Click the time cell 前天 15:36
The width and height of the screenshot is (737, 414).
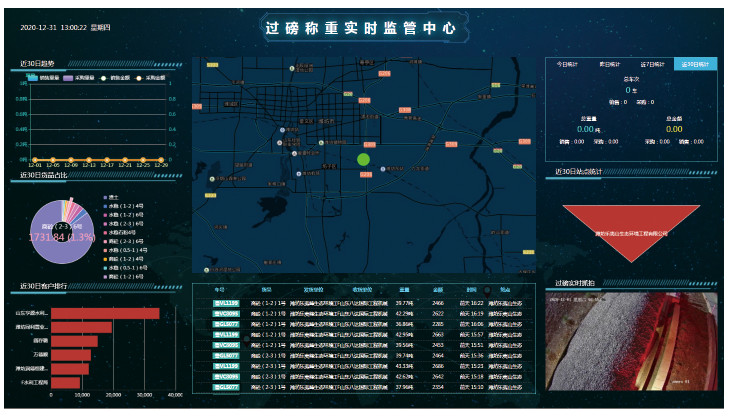tap(471, 356)
